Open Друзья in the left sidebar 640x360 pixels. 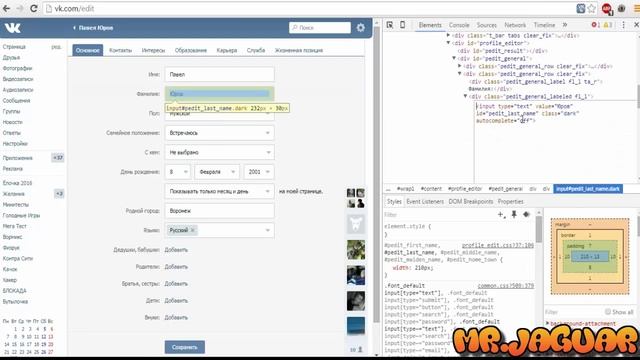click(11, 58)
